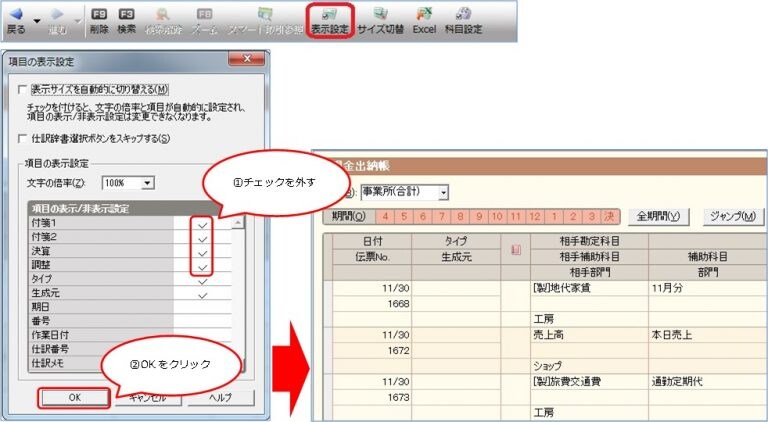Click the 戻る back arrow icon
The image size is (768, 422).
pyautogui.click(x=17, y=14)
